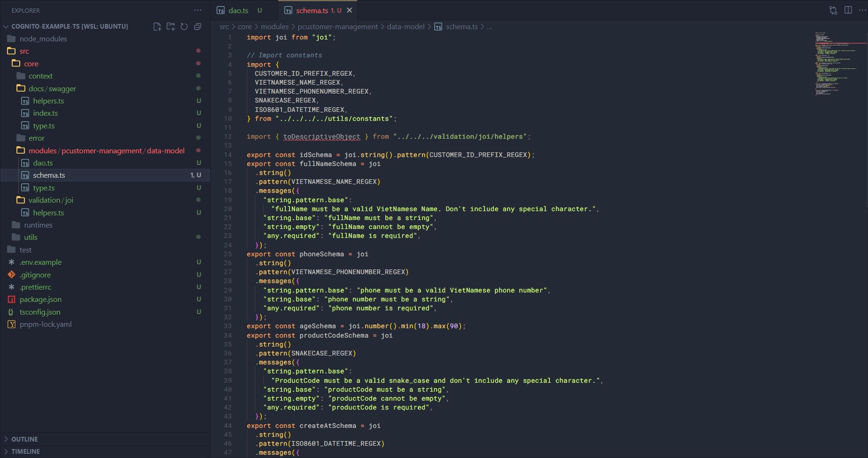868x458 pixels.
Task: Expand the TIMELINE section
Action: click(x=25, y=451)
